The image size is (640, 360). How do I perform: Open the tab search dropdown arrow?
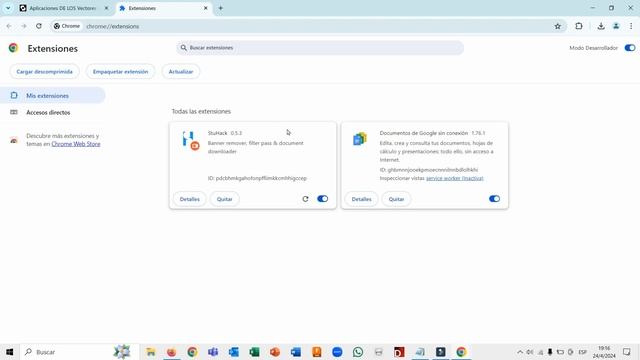click(8, 8)
